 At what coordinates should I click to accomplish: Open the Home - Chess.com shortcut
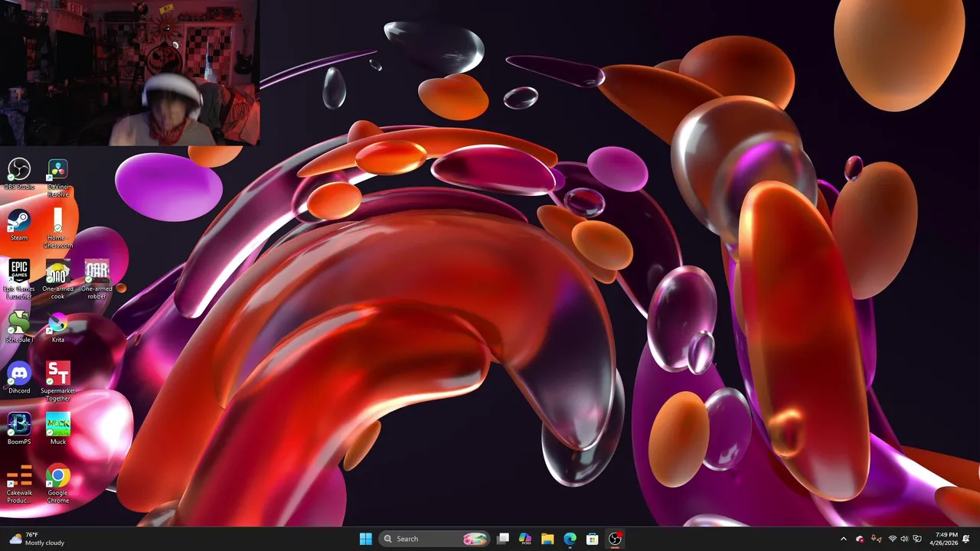(x=58, y=228)
